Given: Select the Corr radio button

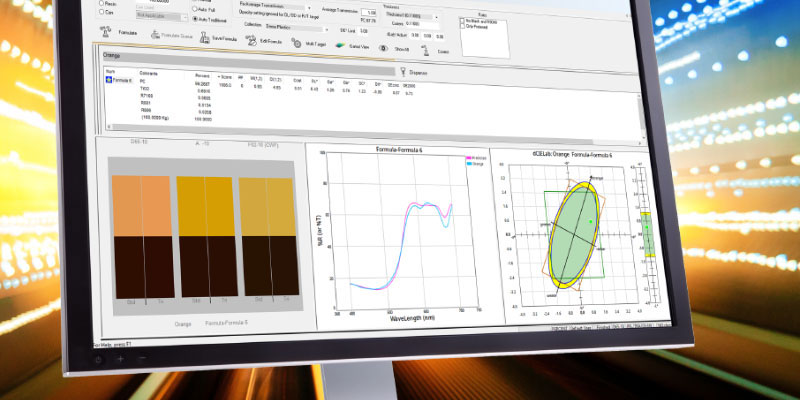Looking at the screenshot, I should (102, 11).
